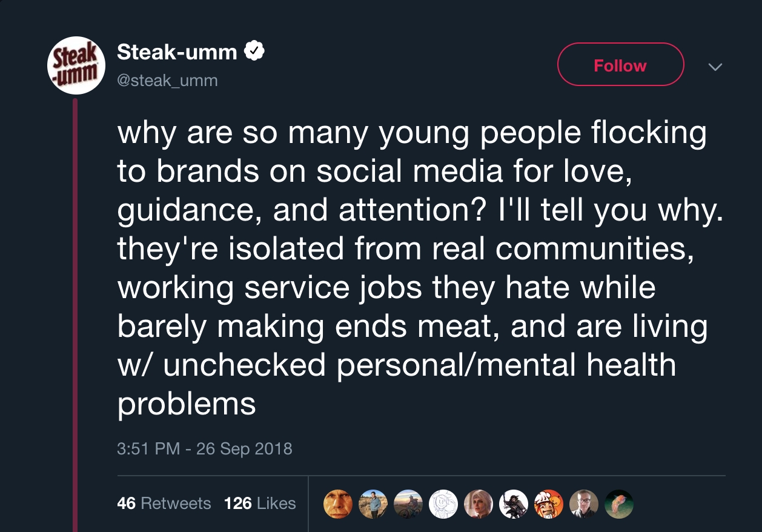This screenshot has height=532, width=762.
Task: Expand the tweet options chevron
Action: point(715,67)
